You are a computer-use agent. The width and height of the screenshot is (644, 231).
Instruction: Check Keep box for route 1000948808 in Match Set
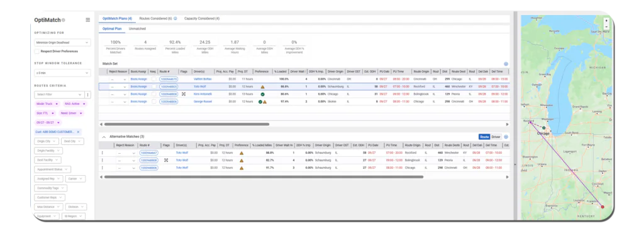(x=153, y=94)
